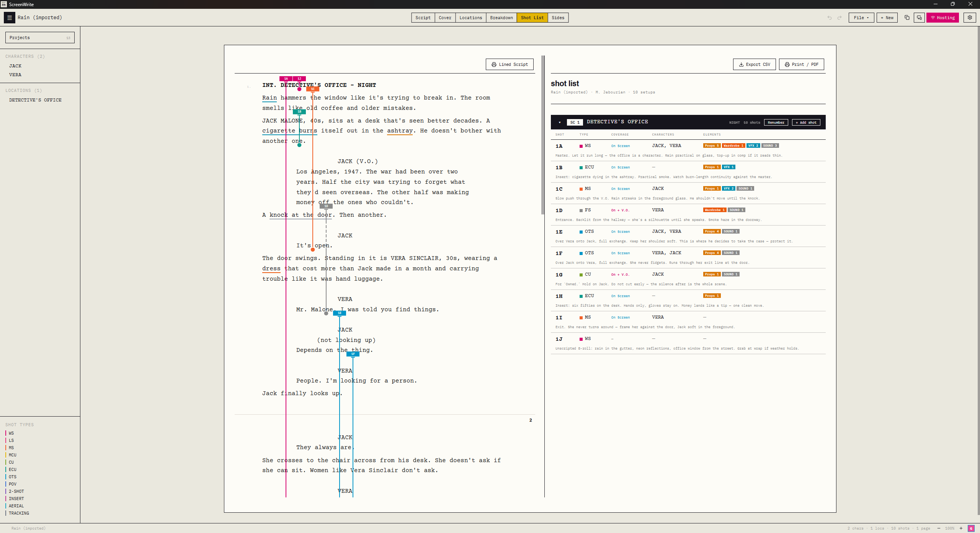Click the ECU shot type in sidebar

coord(13,469)
